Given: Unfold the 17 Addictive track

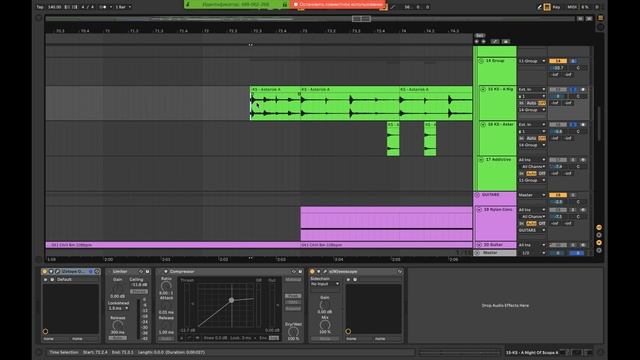Looking at the screenshot, I should tap(481, 160).
